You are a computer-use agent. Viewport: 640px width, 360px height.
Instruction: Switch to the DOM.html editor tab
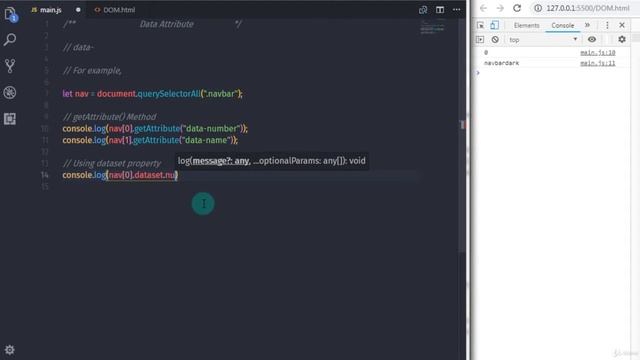coord(115,10)
